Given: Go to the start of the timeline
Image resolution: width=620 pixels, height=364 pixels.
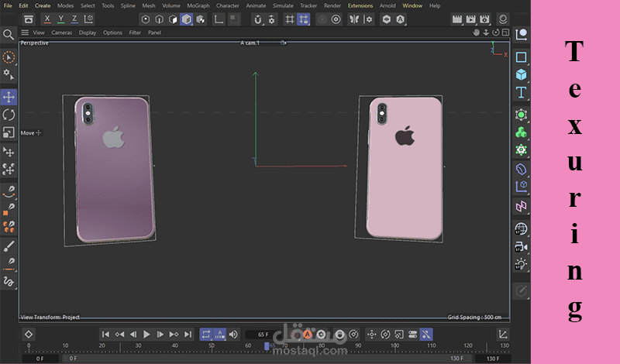Looking at the screenshot, I should click(x=105, y=335).
